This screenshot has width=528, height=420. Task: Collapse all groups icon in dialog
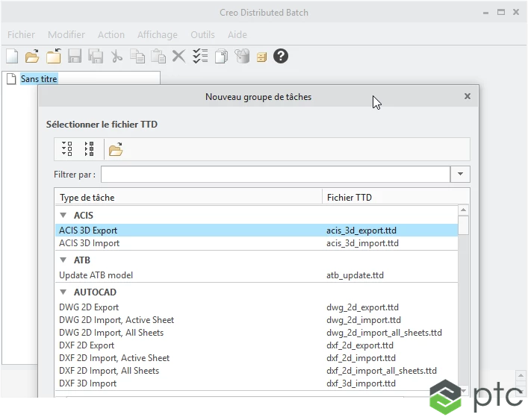coord(89,148)
